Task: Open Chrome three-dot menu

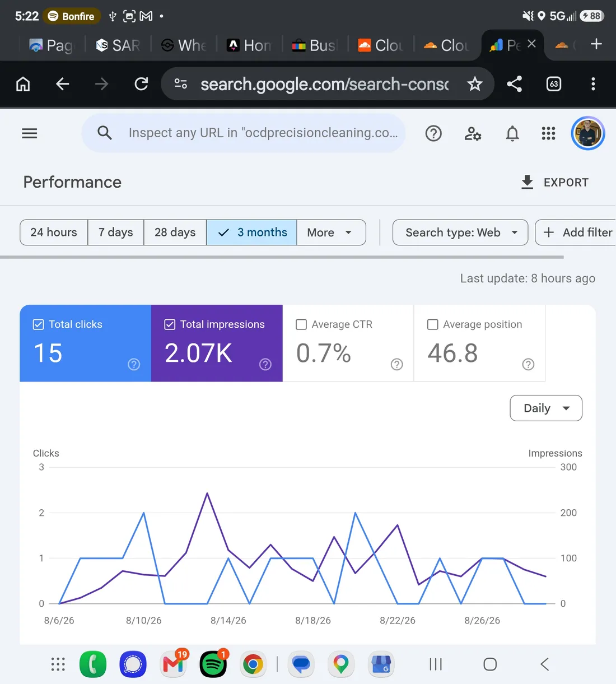Action: (593, 84)
